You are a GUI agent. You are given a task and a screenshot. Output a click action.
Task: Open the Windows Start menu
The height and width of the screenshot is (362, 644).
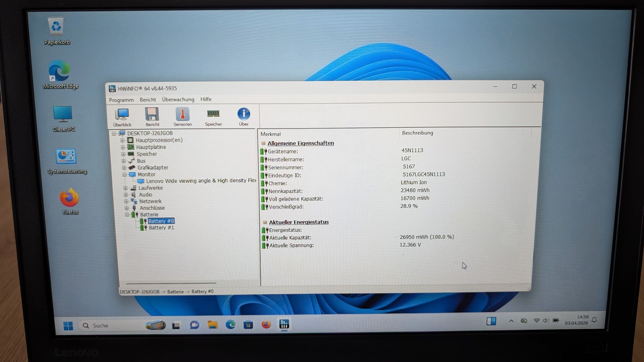[x=68, y=326]
